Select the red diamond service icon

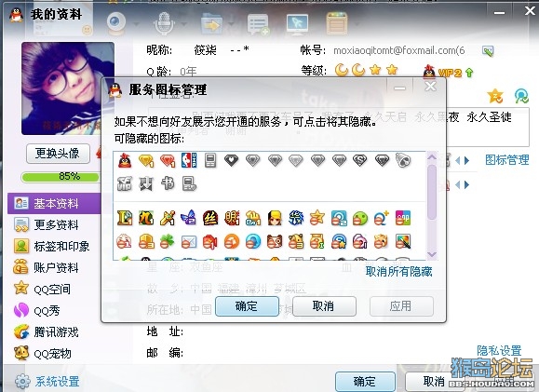pyautogui.click(x=168, y=160)
